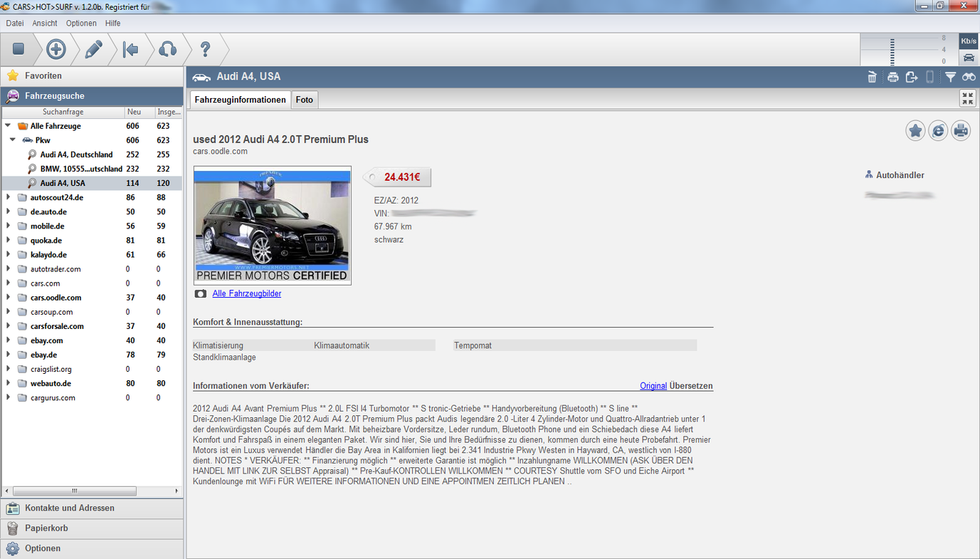Click the binoculars search icon
This screenshot has height=559, width=980.
(969, 77)
